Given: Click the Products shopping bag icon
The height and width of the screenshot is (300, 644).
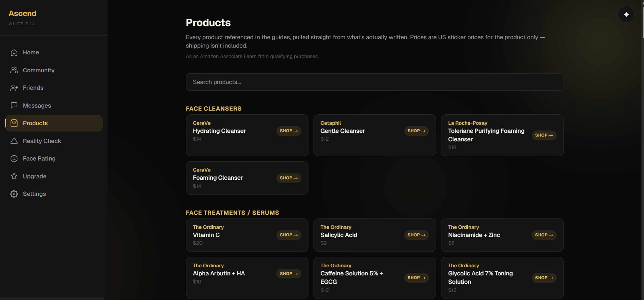Looking at the screenshot, I should point(14,123).
